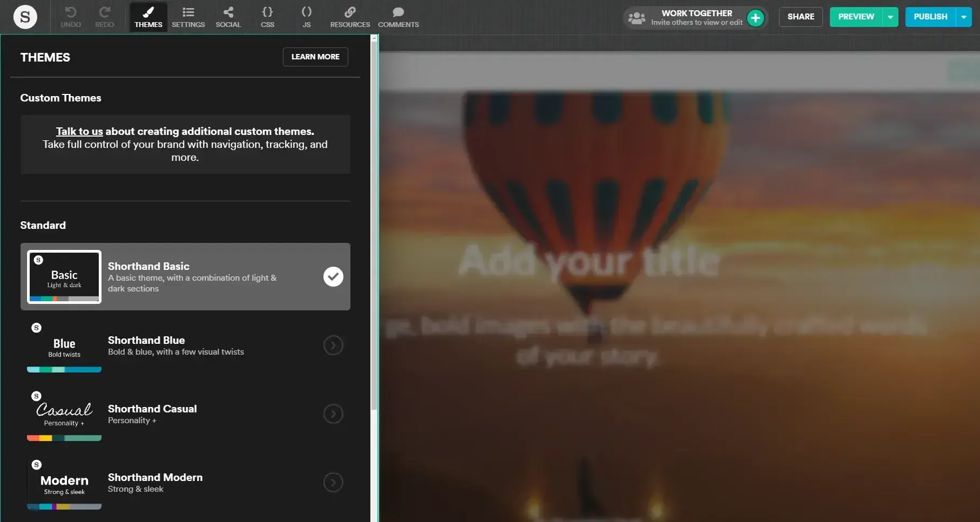Click the Redo icon

coord(105,12)
